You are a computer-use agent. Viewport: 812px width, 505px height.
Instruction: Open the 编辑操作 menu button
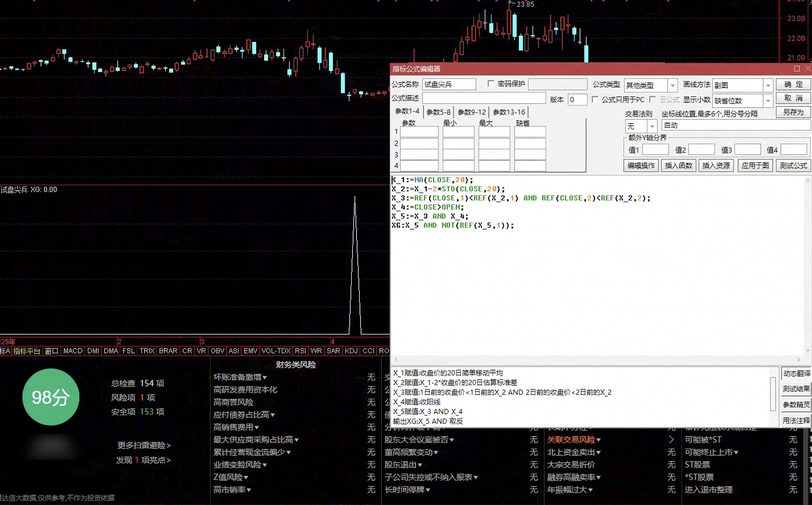coord(641,165)
